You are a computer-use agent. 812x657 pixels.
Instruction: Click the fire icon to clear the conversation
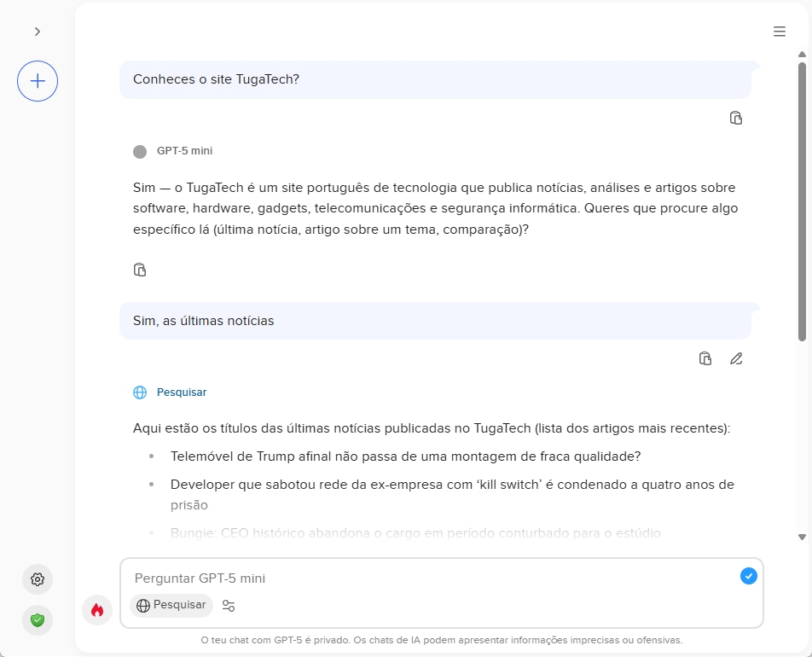click(97, 610)
